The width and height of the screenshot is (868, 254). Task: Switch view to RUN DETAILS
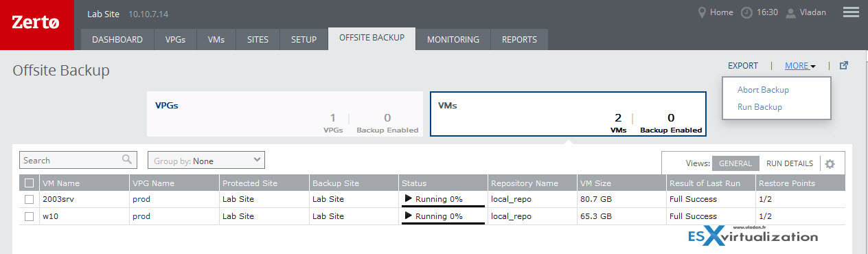tap(790, 163)
